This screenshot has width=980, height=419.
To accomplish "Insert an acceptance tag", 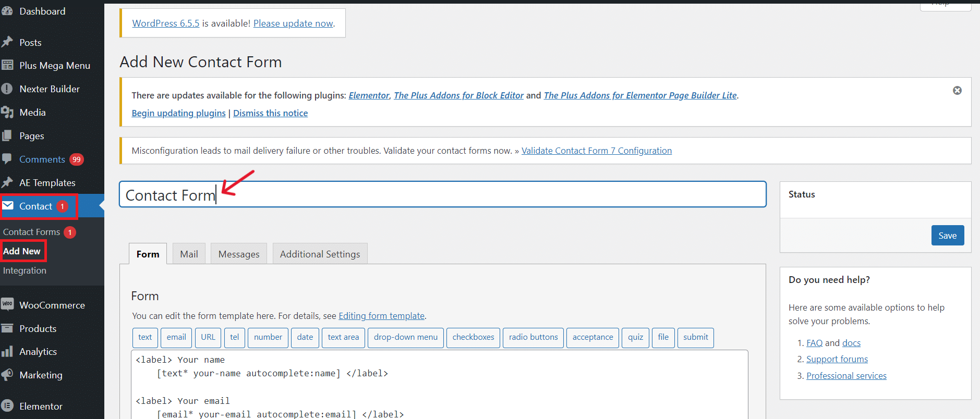I will click(x=593, y=337).
